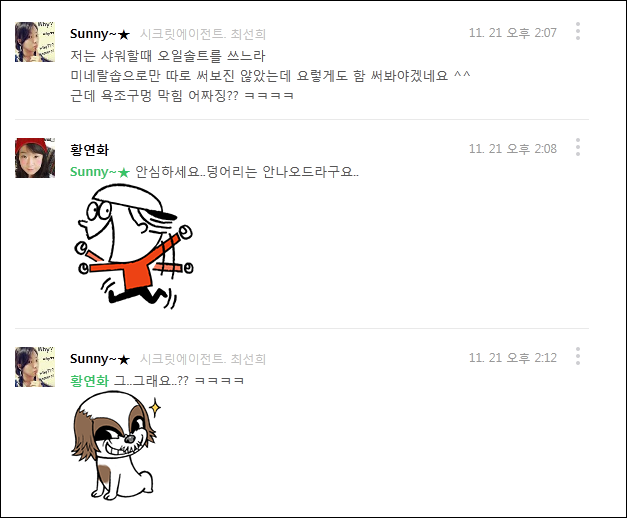Click the 11. 21 오후 2:12 timestamp
The width and height of the screenshot is (627, 518).
[x=513, y=358]
